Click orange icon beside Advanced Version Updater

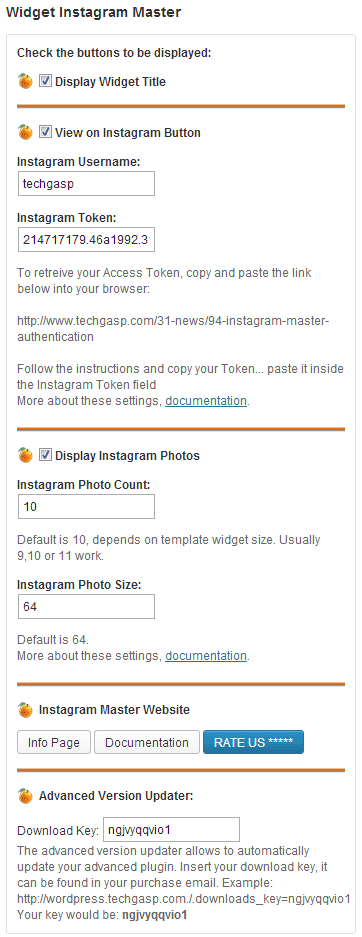[25, 795]
